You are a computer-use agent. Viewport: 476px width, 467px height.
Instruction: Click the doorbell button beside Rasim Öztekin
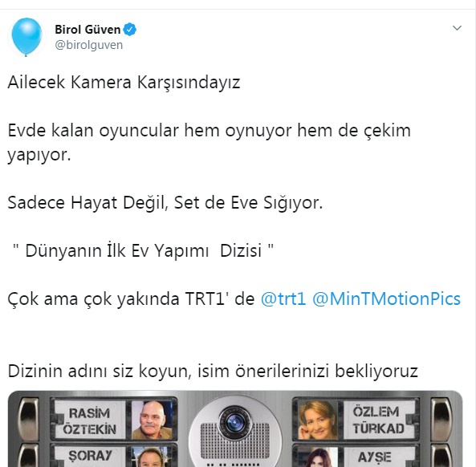click(x=29, y=419)
